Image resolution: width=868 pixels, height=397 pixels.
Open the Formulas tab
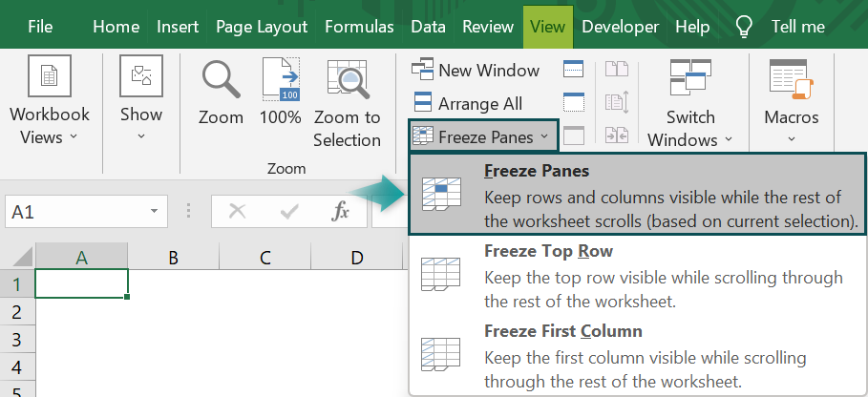coord(359,27)
